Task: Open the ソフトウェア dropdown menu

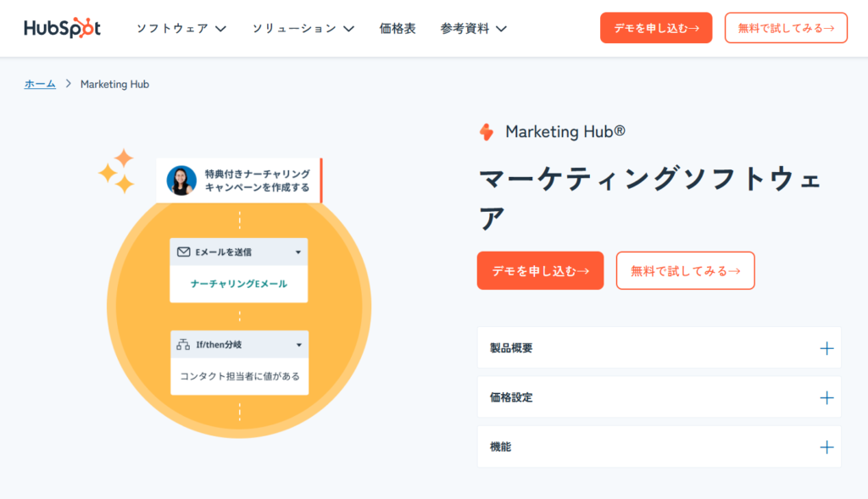Action: [181, 28]
